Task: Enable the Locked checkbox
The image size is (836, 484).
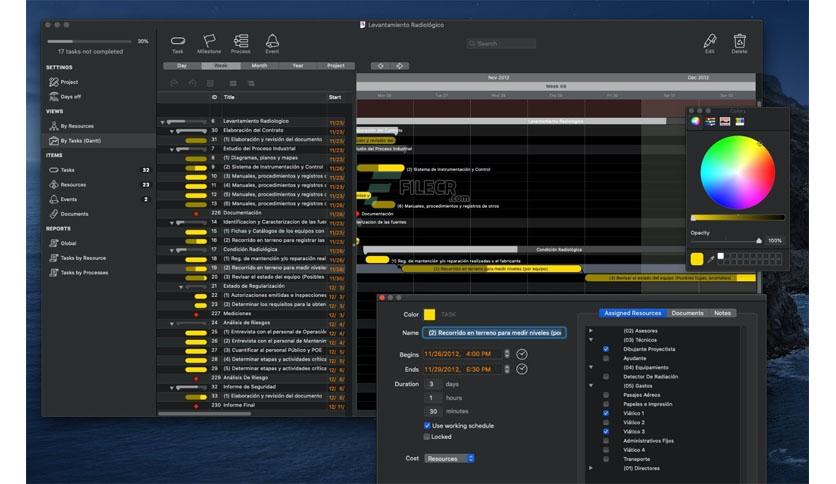Action: click(427, 437)
